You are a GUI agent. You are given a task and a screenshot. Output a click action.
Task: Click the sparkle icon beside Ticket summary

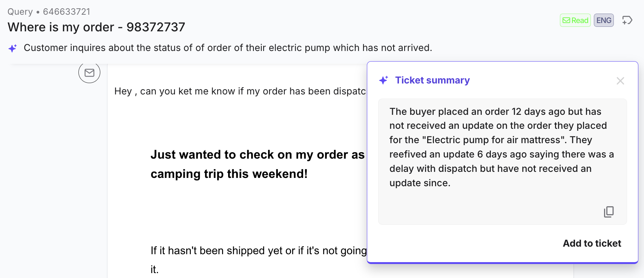383,80
